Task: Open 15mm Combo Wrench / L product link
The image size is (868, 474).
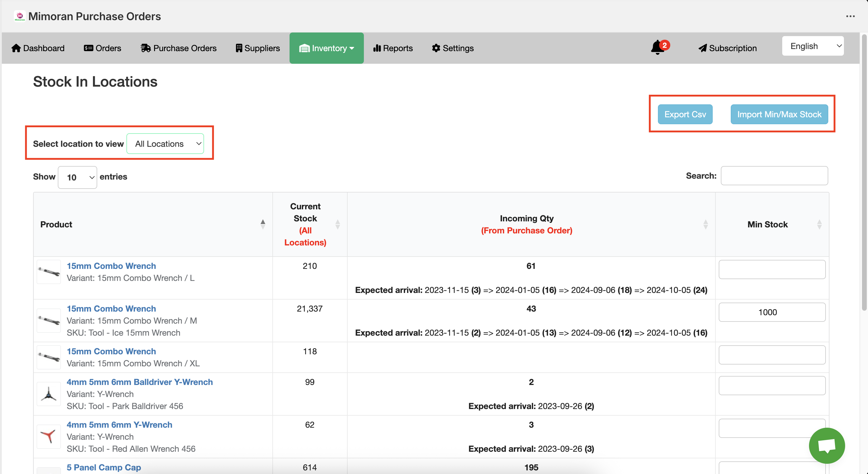Action: coord(111,266)
